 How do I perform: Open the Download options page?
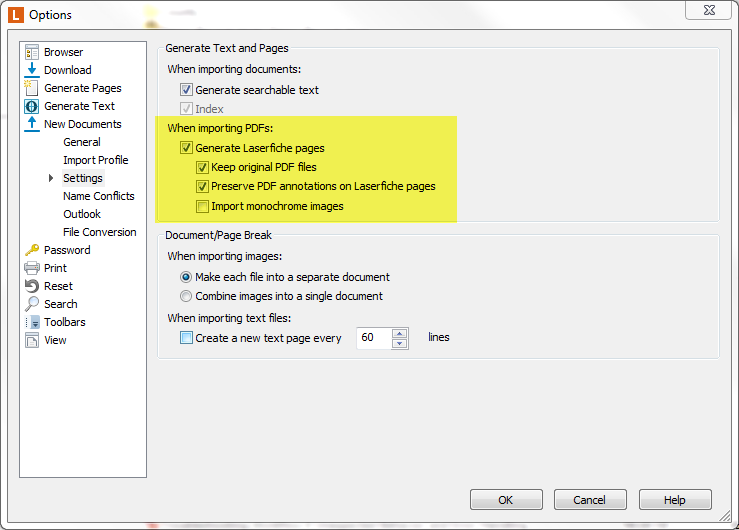click(x=68, y=70)
